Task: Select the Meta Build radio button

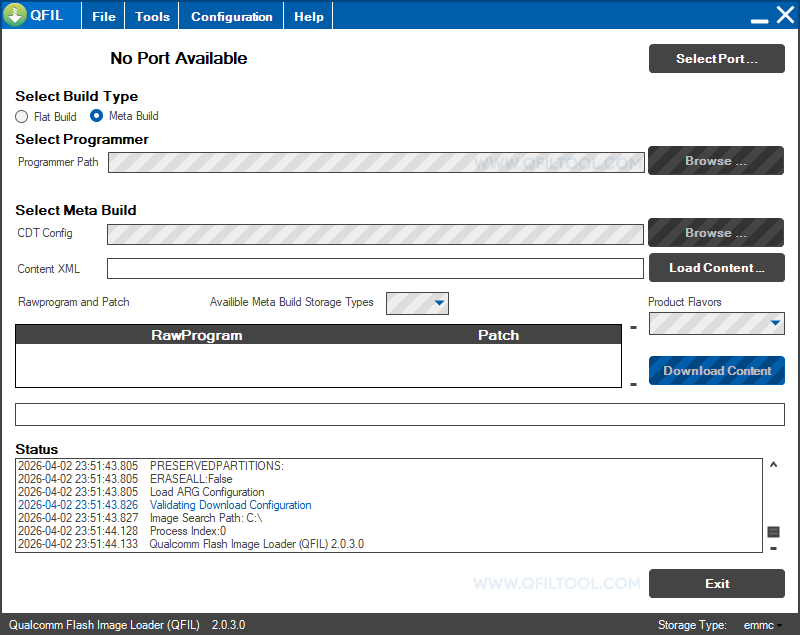Action: click(97, 116)
